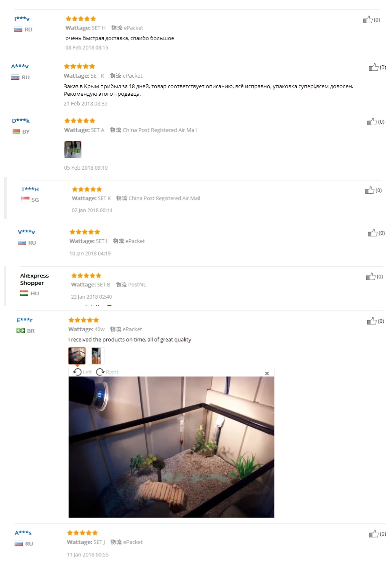This screenshot has height=567, width=392.
Task: Select second thumbnail in E***r's review
Action: click(x=96, y=356)
